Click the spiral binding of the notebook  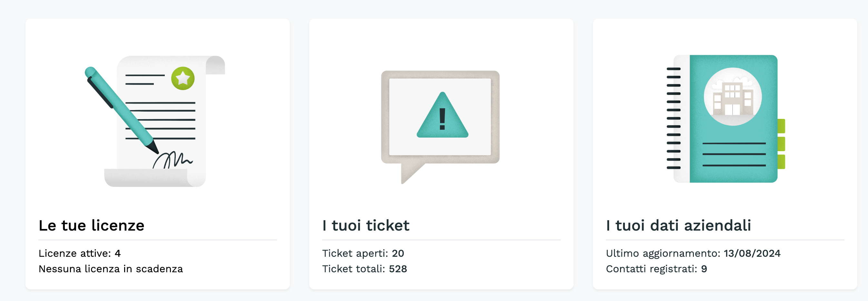click(x=674, y=118)
